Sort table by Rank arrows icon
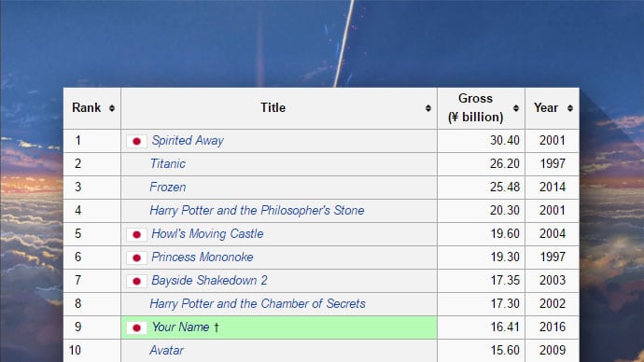This screenshot has height=362, width=644. click(112, 108)
